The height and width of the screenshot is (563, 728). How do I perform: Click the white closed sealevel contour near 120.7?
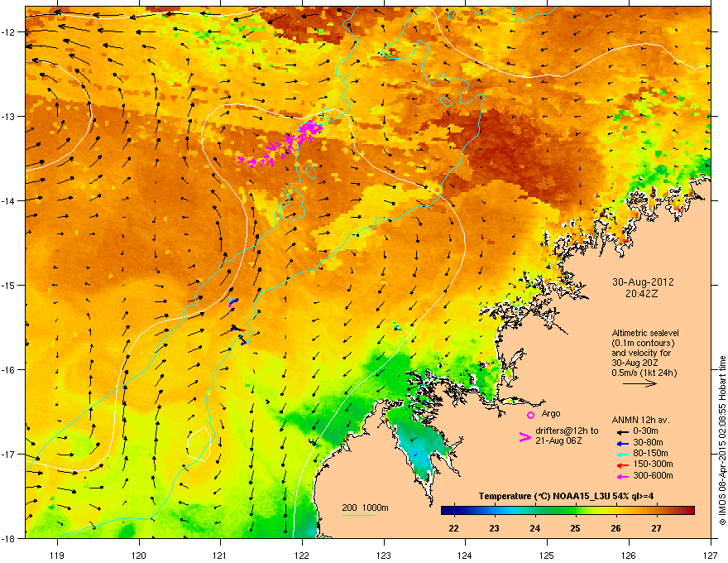200,444
